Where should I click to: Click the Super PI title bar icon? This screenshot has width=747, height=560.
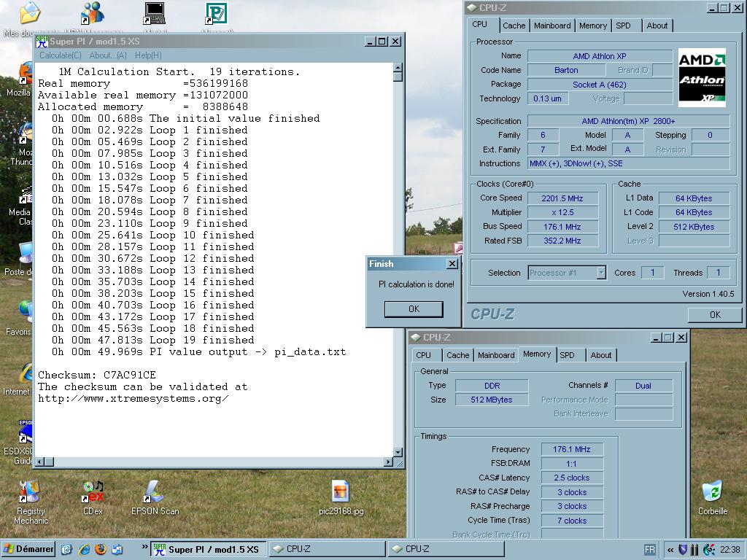(42, 42)
